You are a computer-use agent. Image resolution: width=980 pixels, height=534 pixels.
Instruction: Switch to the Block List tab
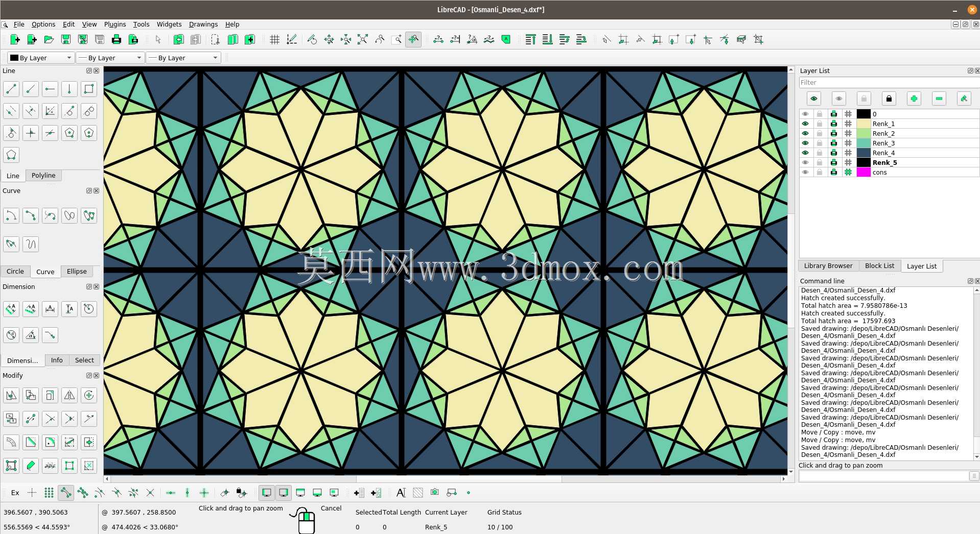click(879, 265)
